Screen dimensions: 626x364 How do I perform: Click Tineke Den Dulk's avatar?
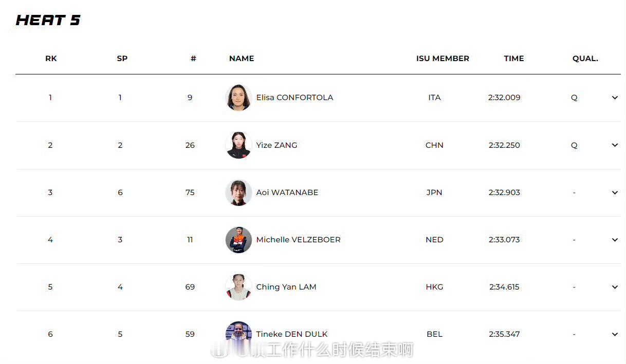point(238,333)
